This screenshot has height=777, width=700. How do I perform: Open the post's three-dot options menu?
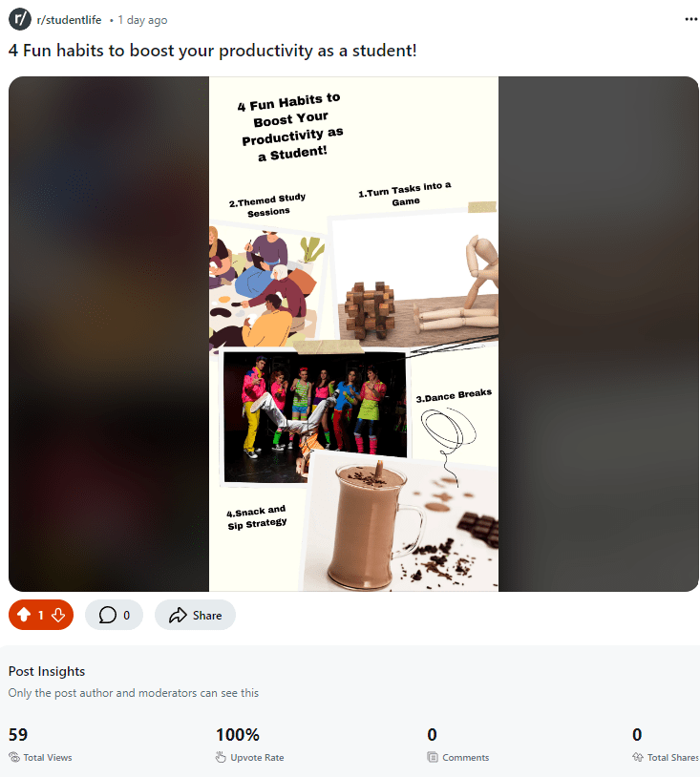coord(691,19)
